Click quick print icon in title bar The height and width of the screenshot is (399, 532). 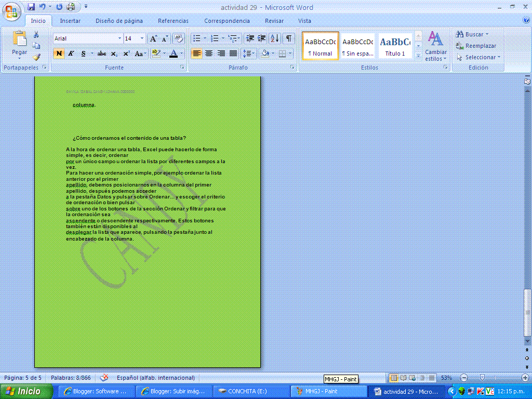click(x=71, y=6)
